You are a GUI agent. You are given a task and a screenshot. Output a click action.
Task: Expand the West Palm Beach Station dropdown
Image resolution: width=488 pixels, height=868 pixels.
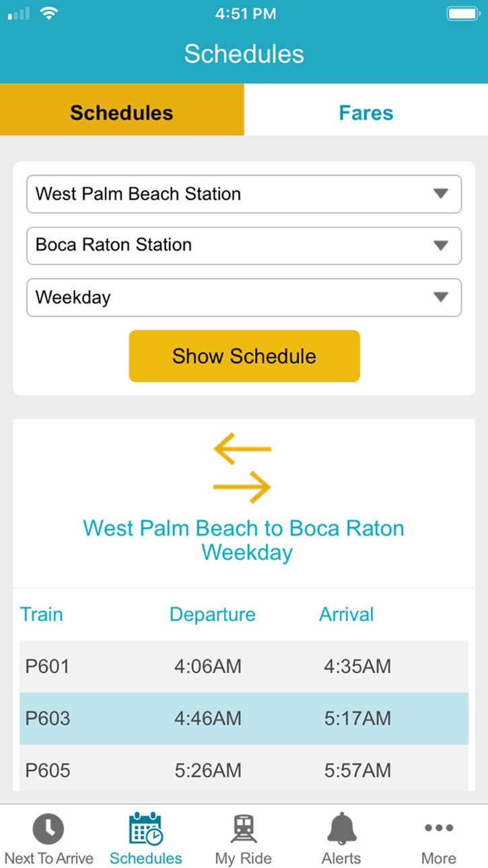[244, 194]
